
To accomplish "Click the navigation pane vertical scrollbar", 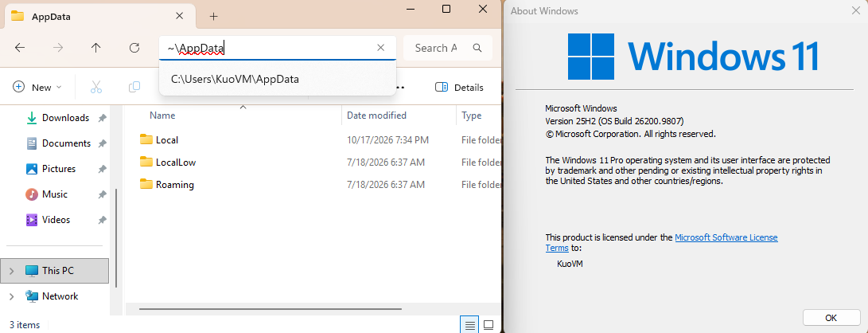I will 116,238.
